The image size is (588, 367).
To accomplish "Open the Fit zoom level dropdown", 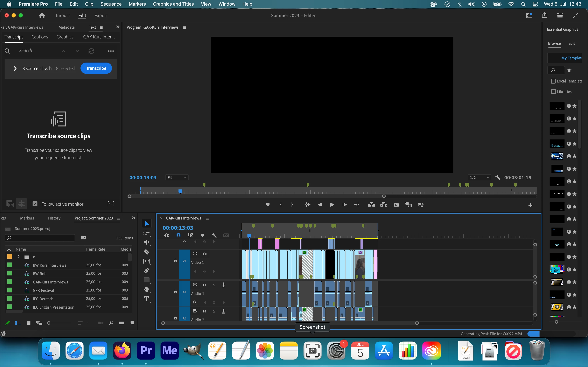I will [x=177, y=177].
